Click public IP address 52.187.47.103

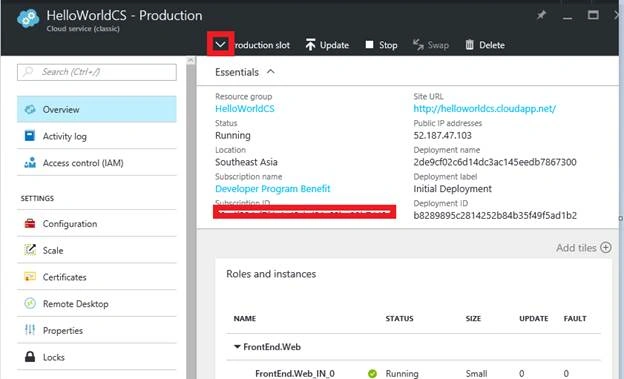(443, 135)
